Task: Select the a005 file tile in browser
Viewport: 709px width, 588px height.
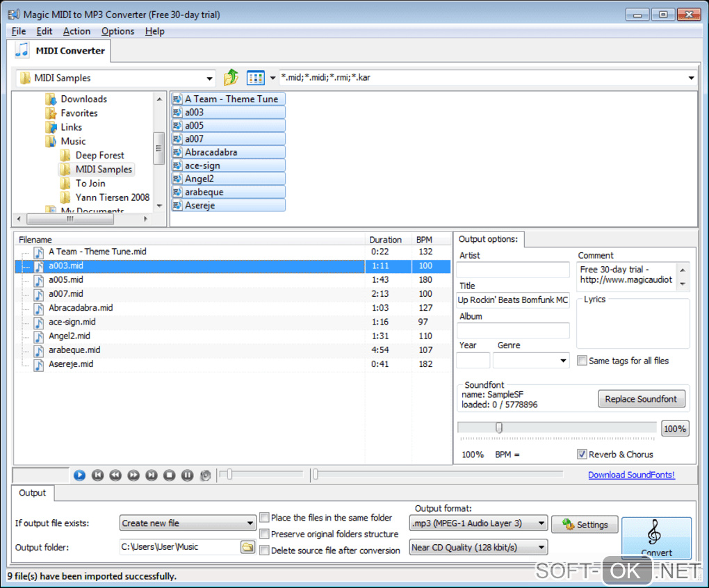Action: (x=229, y=126)
